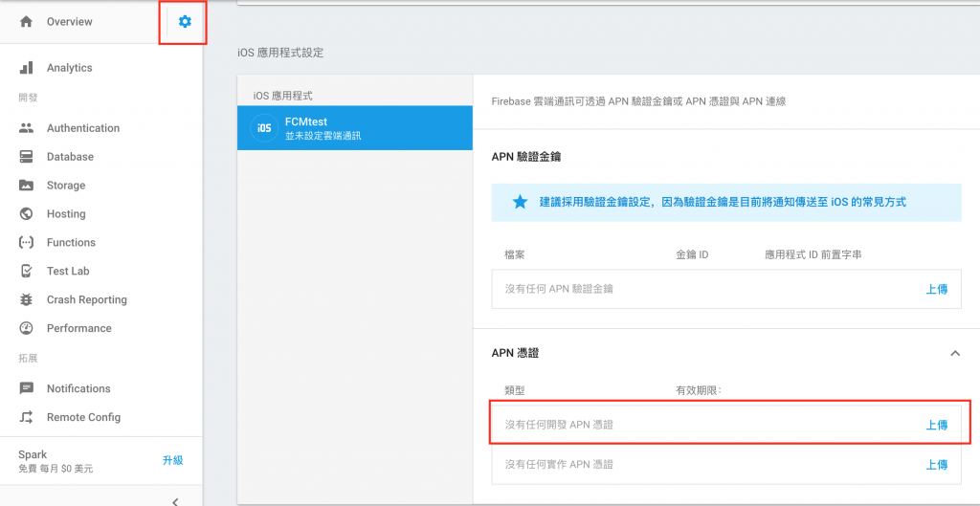
Task: Open Overview in the sidebar
Action: (x=69, y=22)
